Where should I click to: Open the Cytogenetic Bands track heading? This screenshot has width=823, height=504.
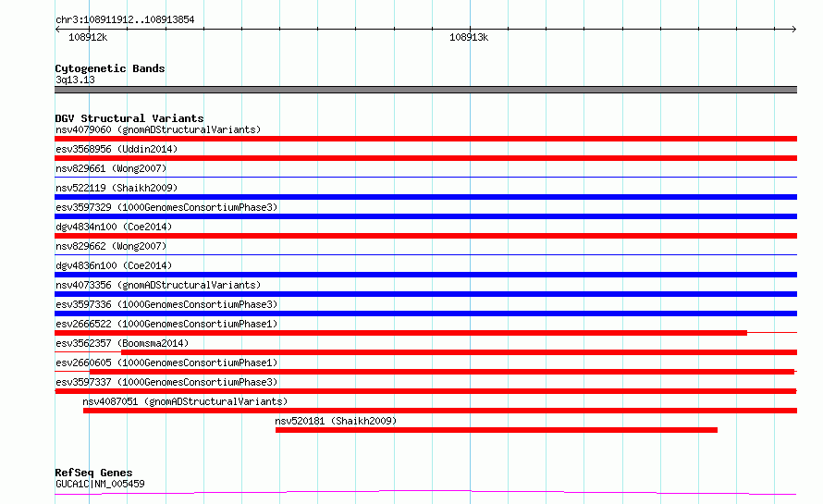pos(110,68)
